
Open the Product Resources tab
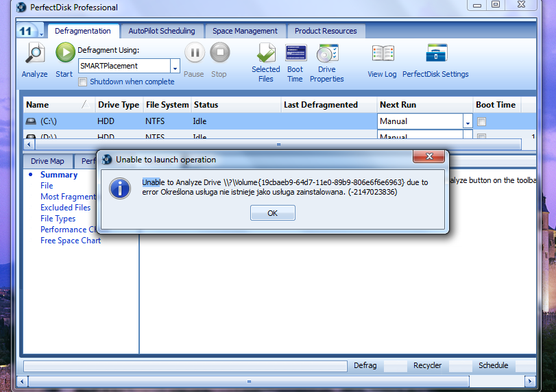326,31
